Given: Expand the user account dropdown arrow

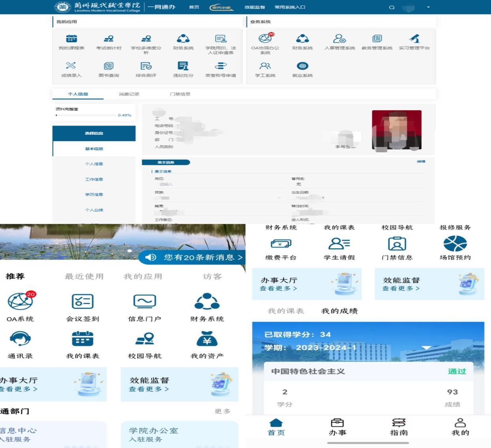Looking at the screenshot, I should click(428, 7).
